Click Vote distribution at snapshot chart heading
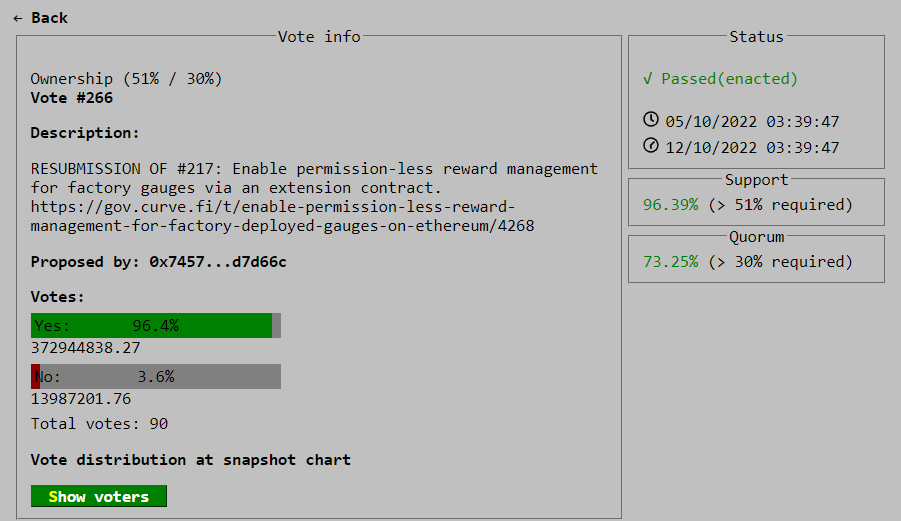Image resolution: width=901 pixels, height=521 pixels. [x=191, y=460]
